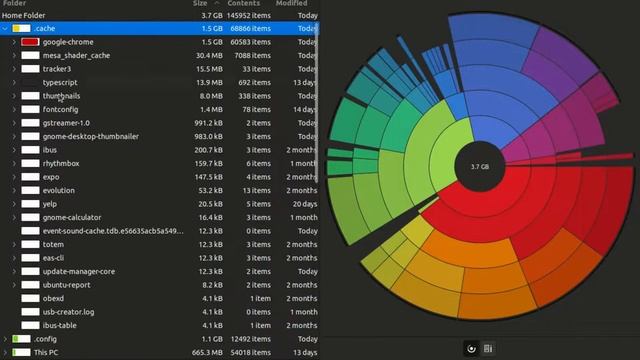
Task: Expand the This PC row
Action: (x=5, y=352)
